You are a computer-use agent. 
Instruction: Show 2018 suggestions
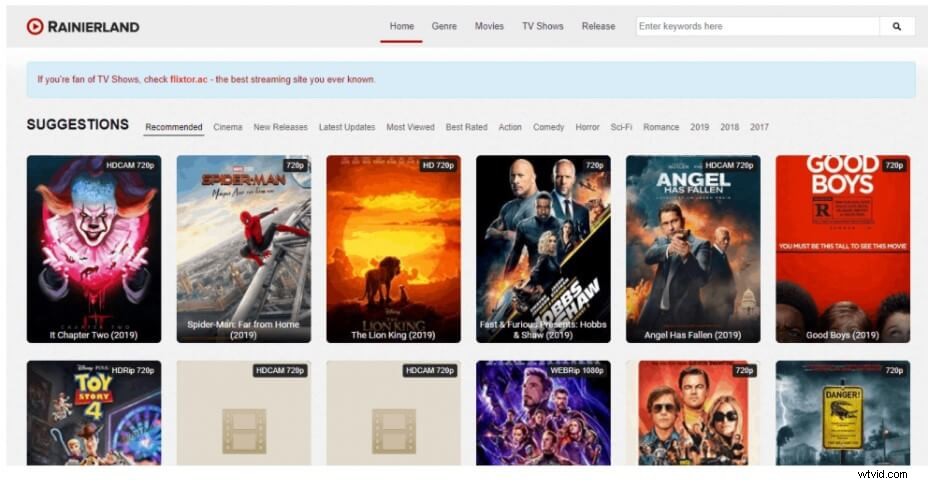(730, 127)
